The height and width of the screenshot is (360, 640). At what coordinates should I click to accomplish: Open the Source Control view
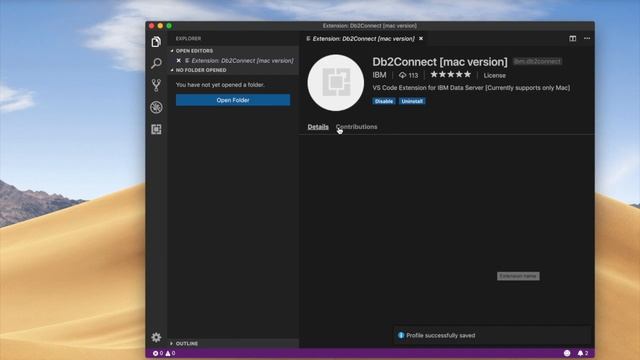156,85
